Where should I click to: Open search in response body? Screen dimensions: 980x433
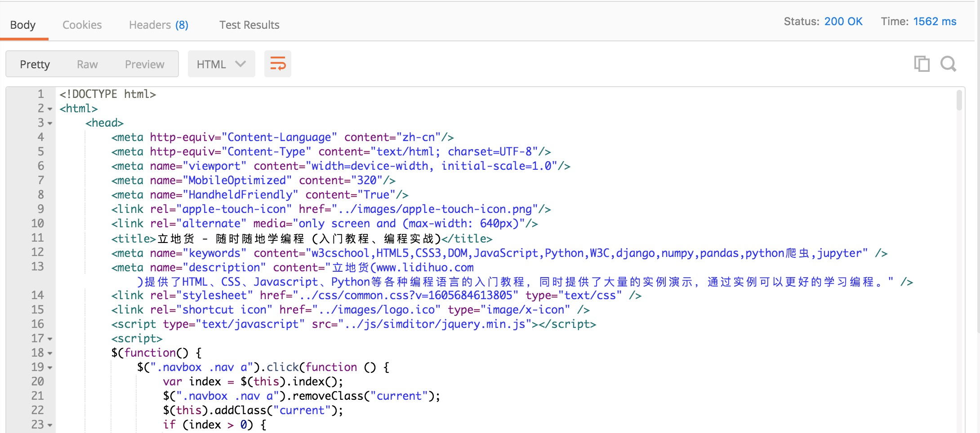tap(949, 64)
